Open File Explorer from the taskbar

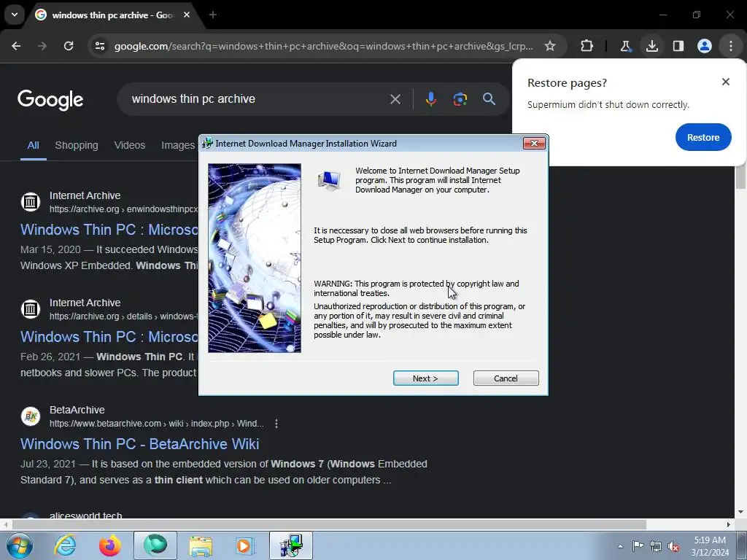(201, 545)
